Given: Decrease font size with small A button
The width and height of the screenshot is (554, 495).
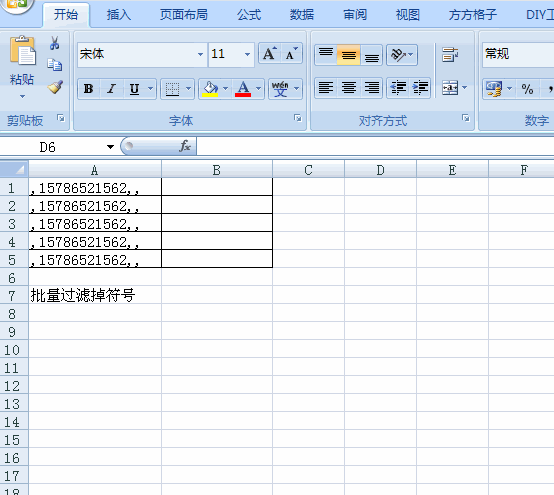Looking at the screenshot, I should pos(292,54).
